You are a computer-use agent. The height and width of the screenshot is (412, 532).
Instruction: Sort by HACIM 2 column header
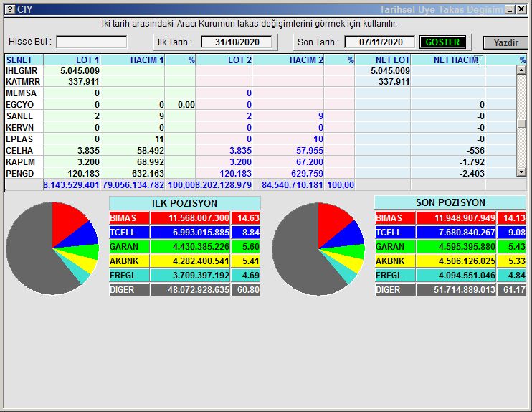[x=288, y=60]
